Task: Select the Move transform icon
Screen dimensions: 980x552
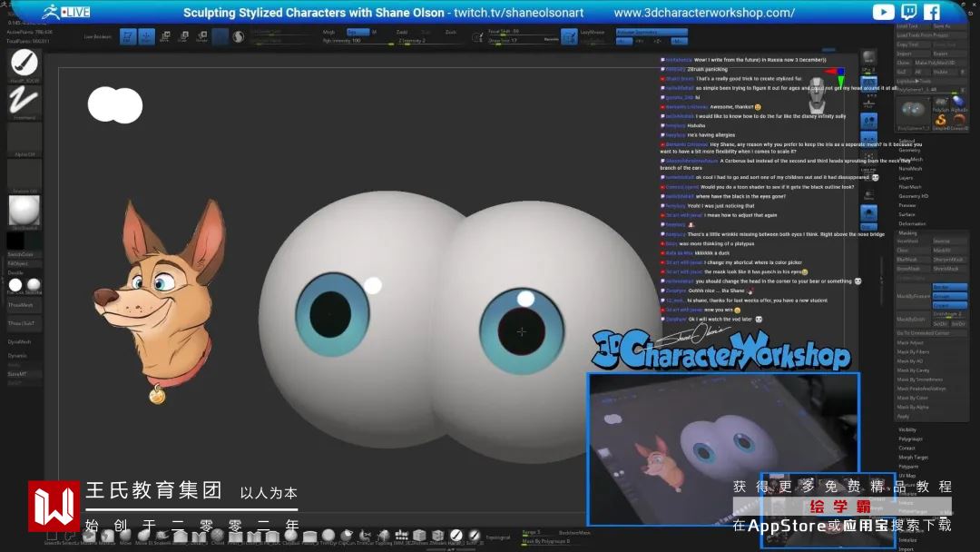Action: [165, 37]
